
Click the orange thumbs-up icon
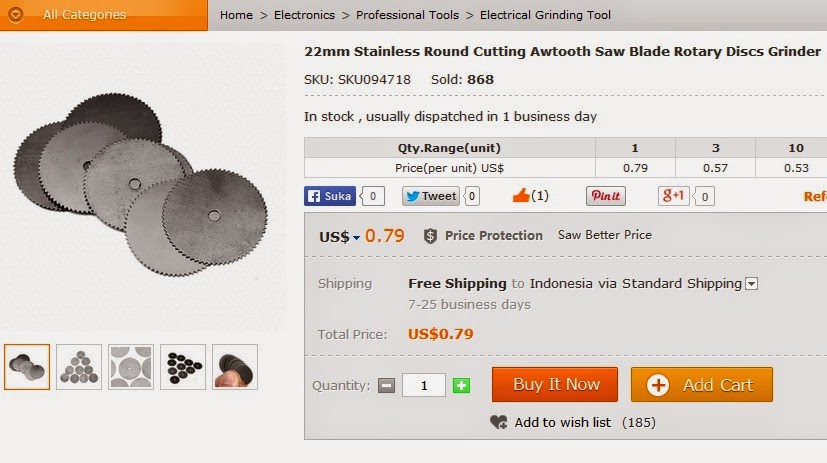(x=520, y=196)
